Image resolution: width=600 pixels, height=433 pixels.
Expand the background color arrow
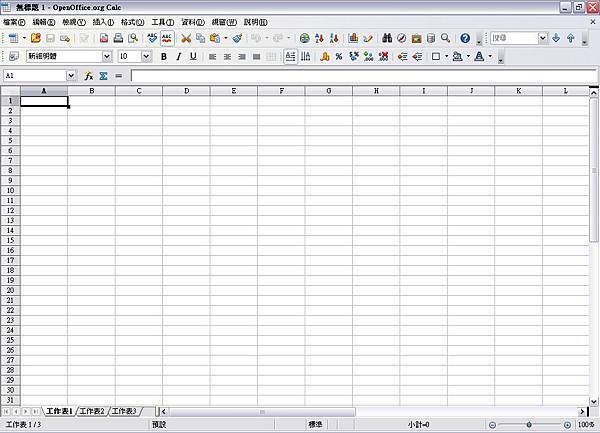tap(468, 56)
